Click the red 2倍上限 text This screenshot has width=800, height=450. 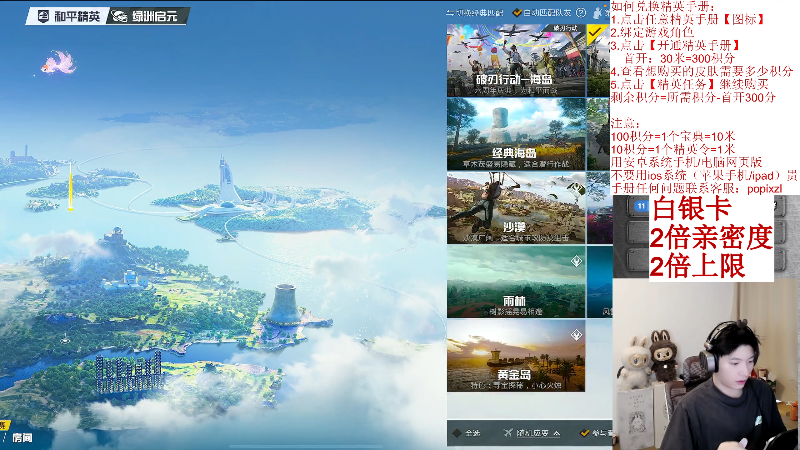coord(697,266)
